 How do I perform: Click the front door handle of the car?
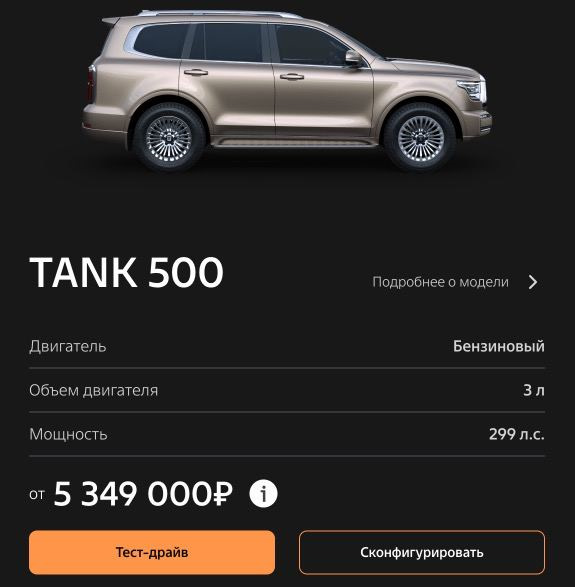[292, 77]
